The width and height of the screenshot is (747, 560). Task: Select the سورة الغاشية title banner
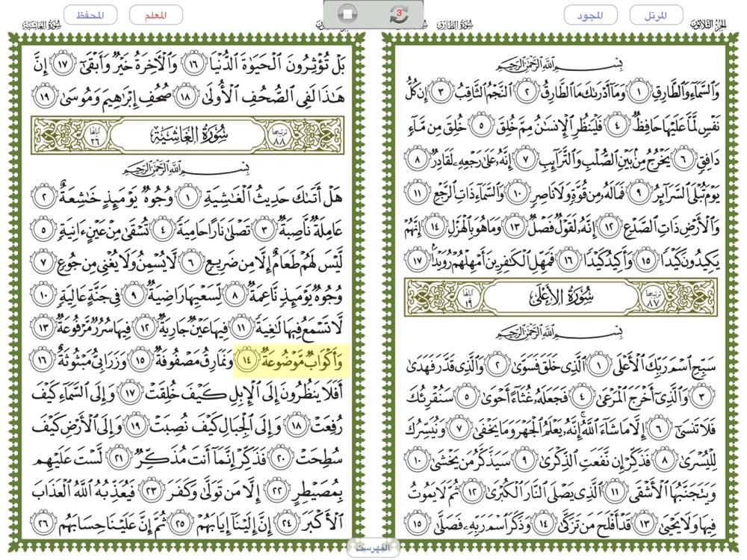pos(187,135)
